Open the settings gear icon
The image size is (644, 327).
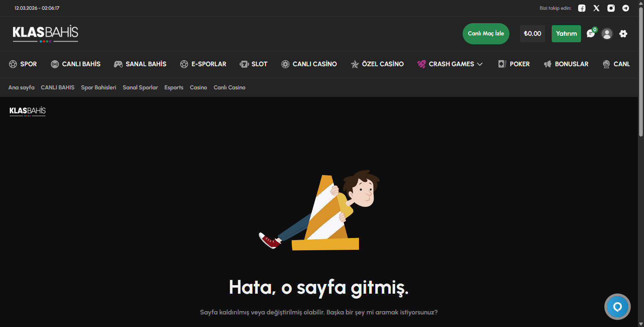(623, 34)
